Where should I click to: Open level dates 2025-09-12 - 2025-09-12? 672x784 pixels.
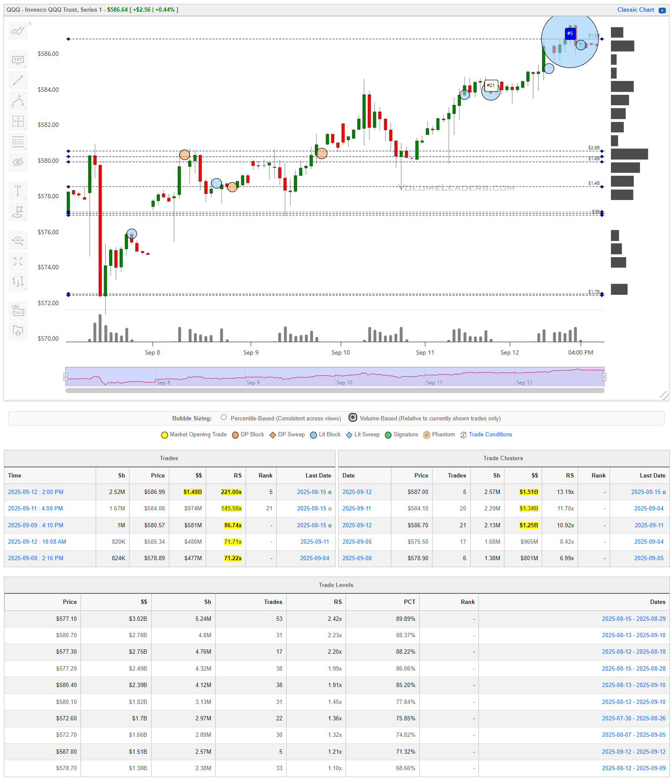[x=633, y=752]
